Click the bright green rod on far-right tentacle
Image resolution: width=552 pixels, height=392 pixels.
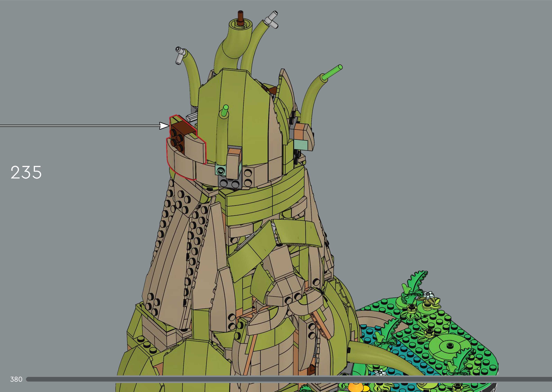[332, 73]
